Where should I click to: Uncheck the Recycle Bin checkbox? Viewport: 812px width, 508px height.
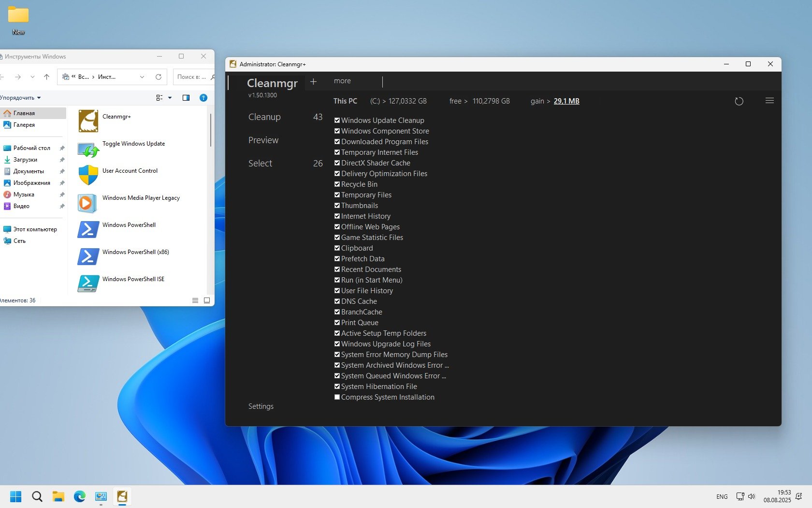pyautogui.click(x=337, y=184)
